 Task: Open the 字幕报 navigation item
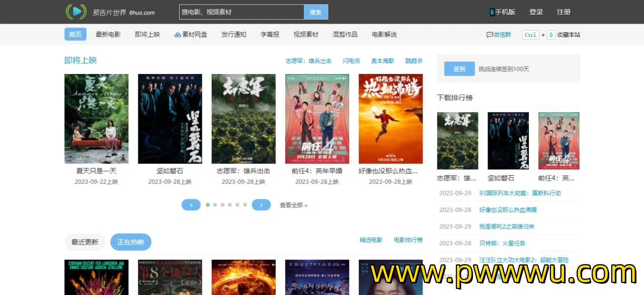pyautogui.click(x=270, y=35)
